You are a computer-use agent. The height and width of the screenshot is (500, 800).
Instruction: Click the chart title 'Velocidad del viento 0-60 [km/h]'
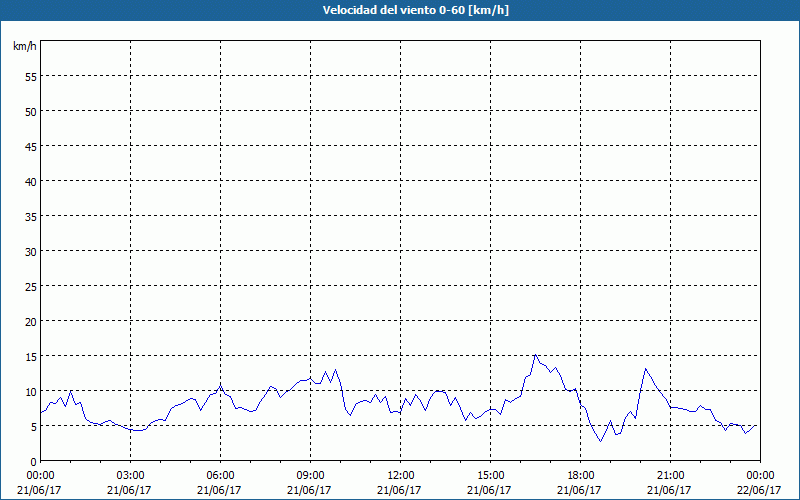[415, 10]
